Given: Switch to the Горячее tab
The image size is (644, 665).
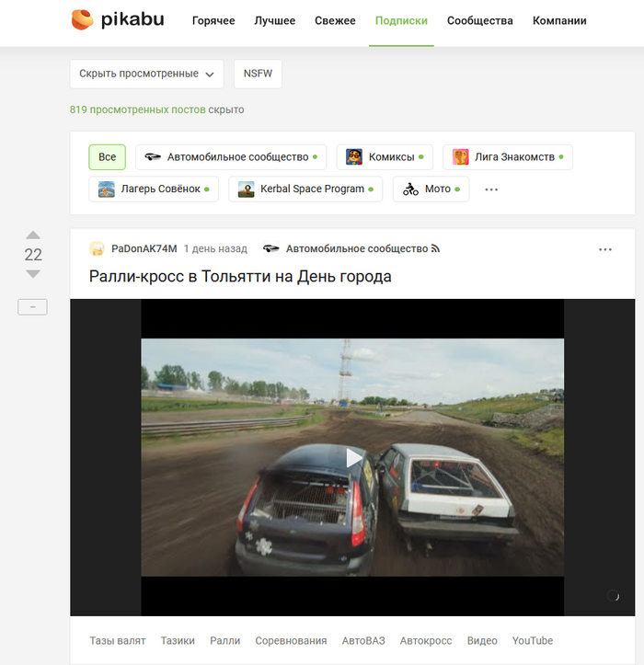Looking at the screenshot, I should tap(213, 20).
